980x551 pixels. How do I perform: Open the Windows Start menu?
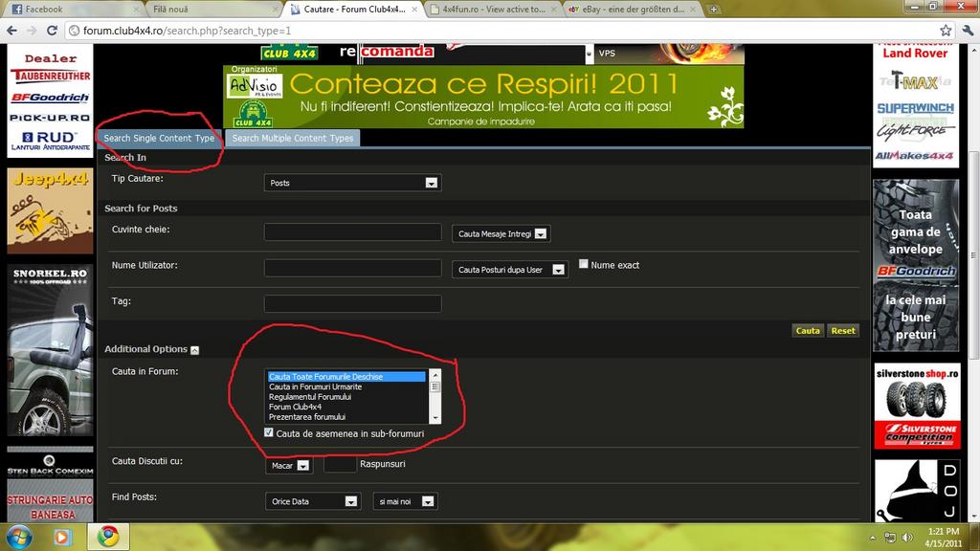tap(18, 536)
